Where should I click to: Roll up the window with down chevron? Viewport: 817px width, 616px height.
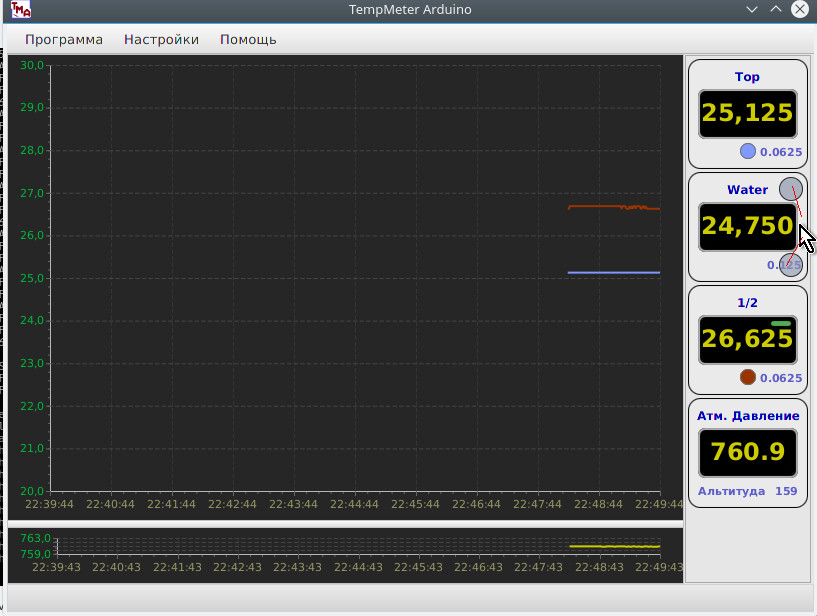pos(751,9)
